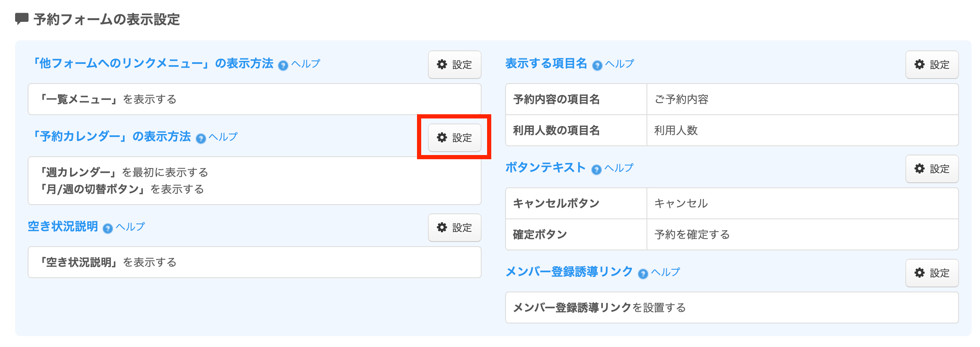Open 設定 for 予約カレンダーの表示方法
The image size is (980, 347).
[x=454, y=138]
